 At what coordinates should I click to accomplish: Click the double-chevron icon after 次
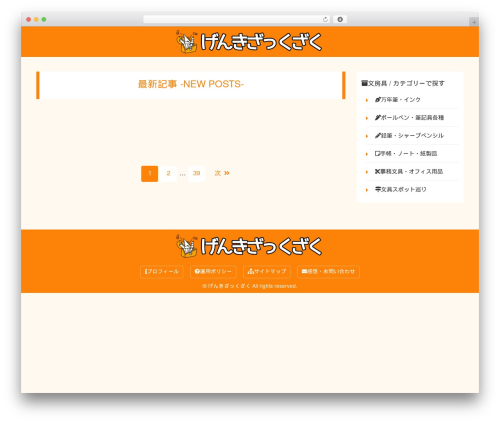tap(227, 173)
